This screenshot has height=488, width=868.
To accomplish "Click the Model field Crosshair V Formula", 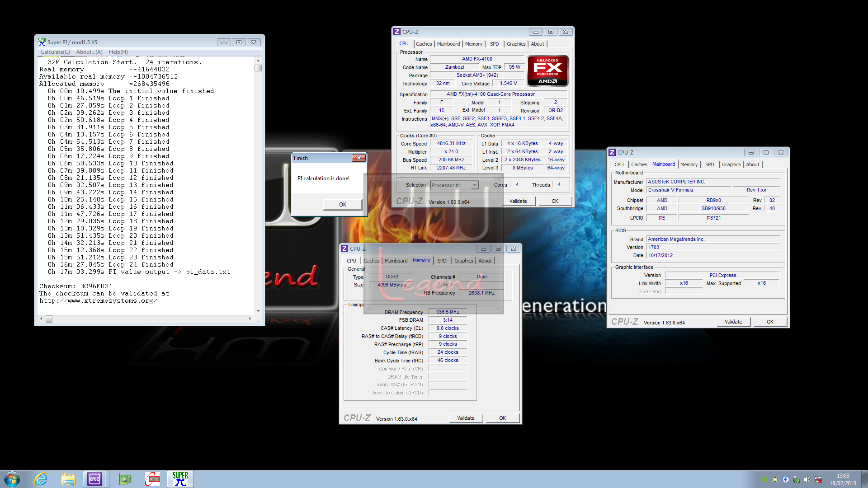I will pos(689,190).
